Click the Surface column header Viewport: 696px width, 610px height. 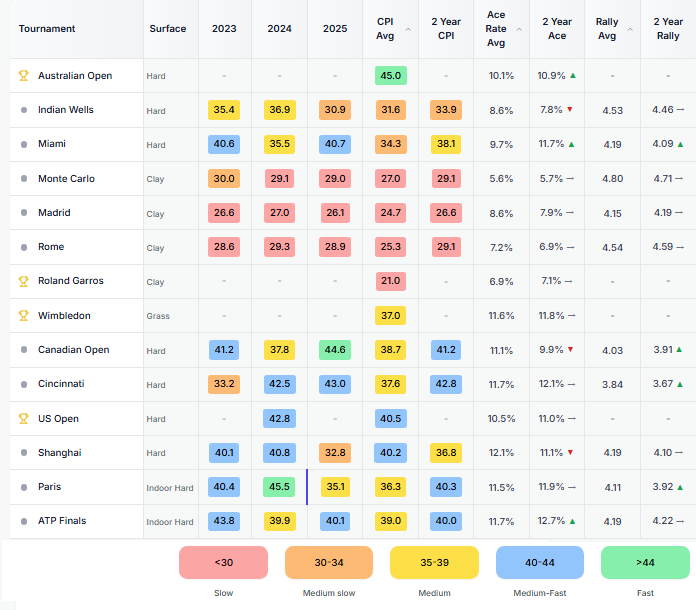[167, 28]
